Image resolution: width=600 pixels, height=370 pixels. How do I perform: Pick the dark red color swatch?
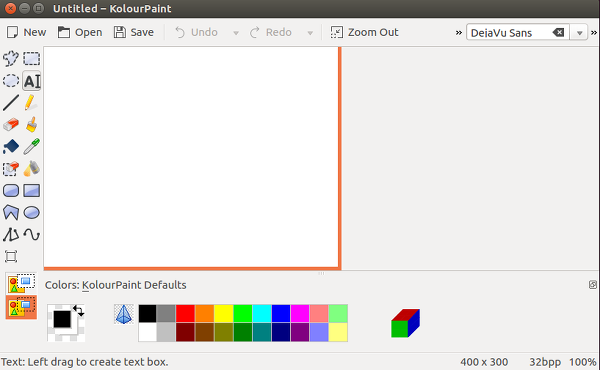tap(185, 332)
